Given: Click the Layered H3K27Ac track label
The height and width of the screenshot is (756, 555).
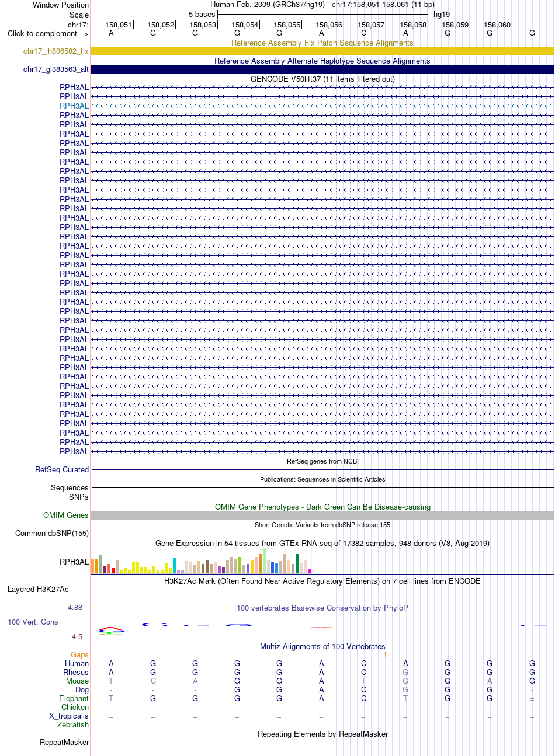Looking at the screenshot, I should 38,589.
